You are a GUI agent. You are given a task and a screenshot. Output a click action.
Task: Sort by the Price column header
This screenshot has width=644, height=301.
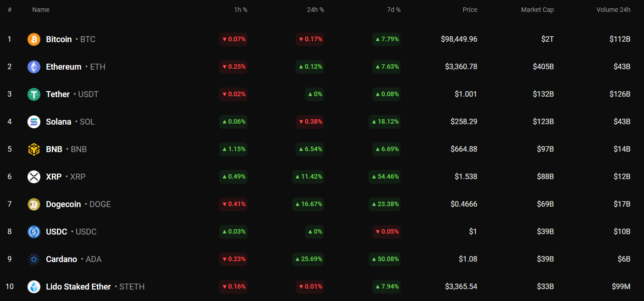click(470, 10)
